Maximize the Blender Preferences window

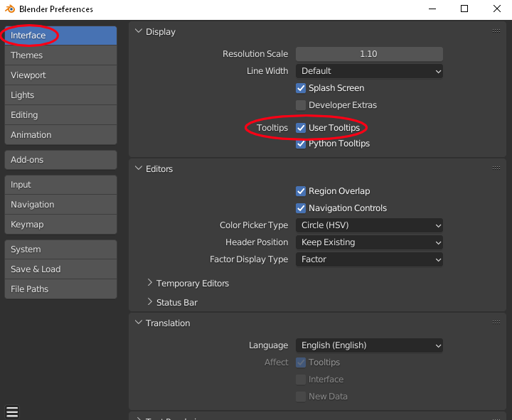[464, 9]
